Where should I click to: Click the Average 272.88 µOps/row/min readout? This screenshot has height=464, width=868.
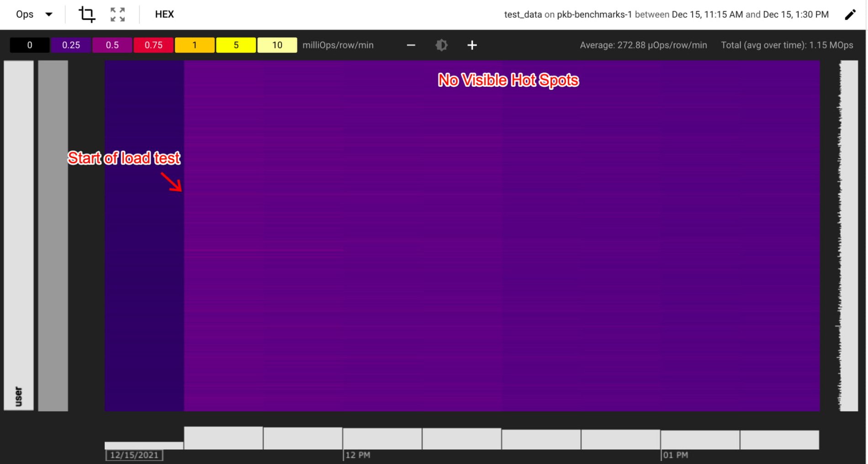click(x=643, y=45)
